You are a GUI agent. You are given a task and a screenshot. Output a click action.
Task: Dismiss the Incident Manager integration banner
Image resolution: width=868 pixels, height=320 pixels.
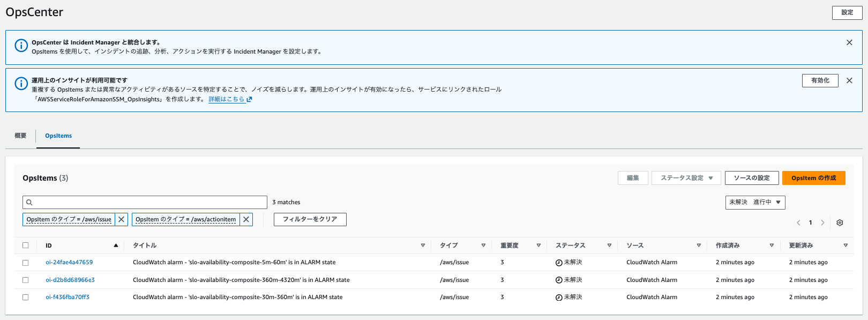[x=849, y=42]
